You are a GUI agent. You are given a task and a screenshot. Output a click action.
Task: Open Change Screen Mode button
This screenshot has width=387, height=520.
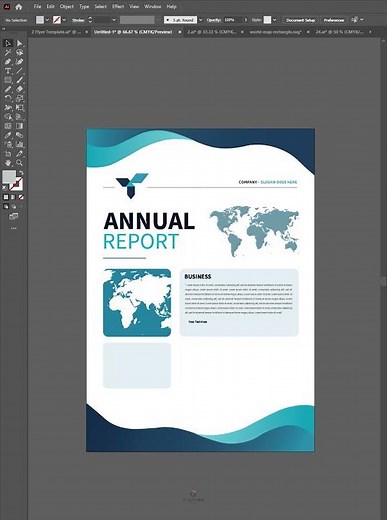tap(13, 217)
